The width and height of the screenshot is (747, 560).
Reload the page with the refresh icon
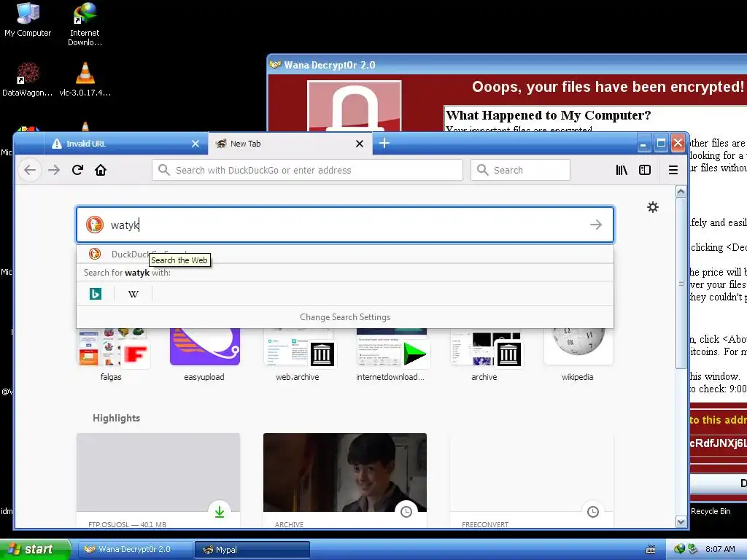coord(77,170)
